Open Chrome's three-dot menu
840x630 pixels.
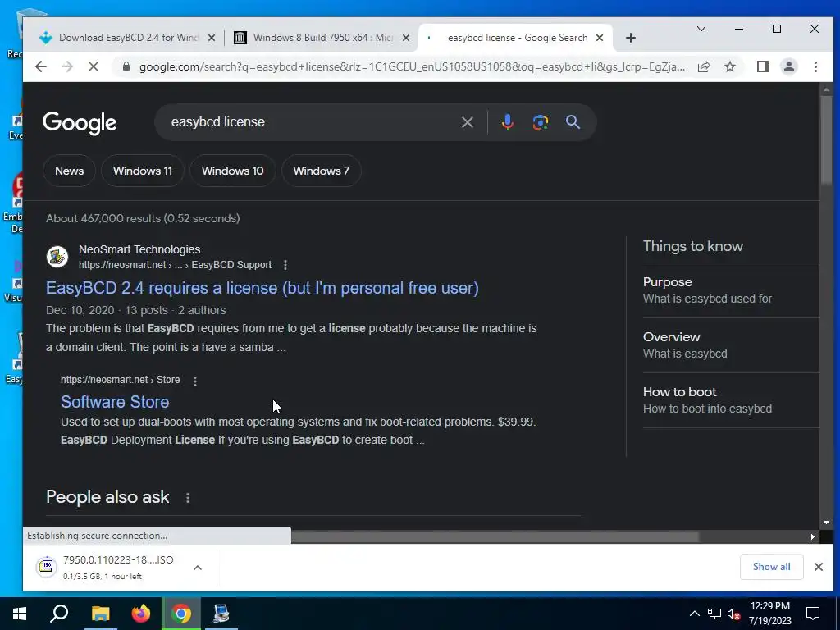pyautogui.click(x=815, y=66)
